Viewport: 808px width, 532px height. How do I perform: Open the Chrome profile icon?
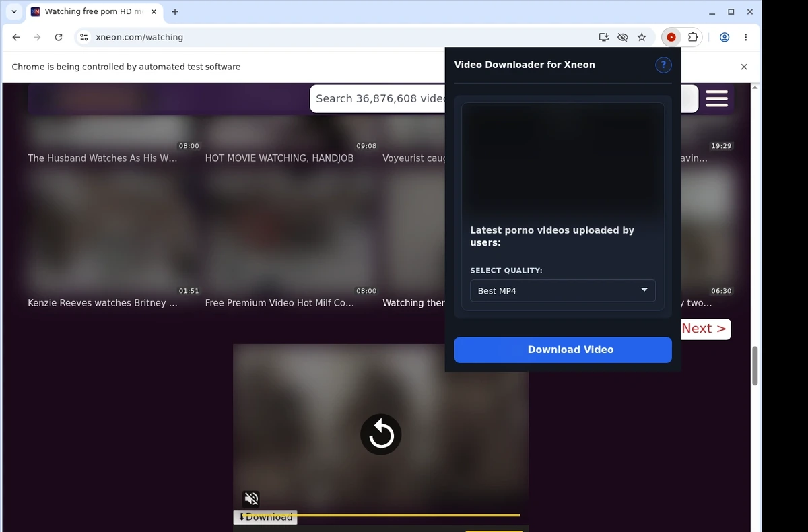[x=725, y=37]
